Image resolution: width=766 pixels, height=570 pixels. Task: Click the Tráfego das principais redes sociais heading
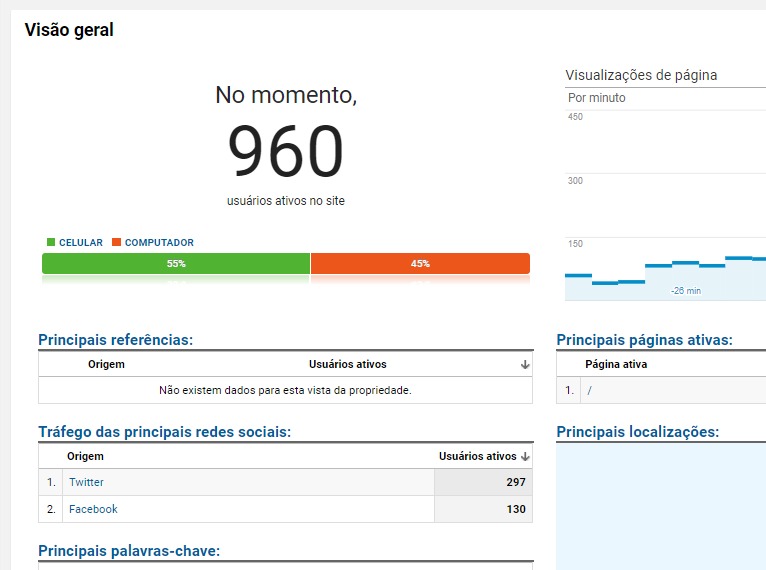(165, 431)
